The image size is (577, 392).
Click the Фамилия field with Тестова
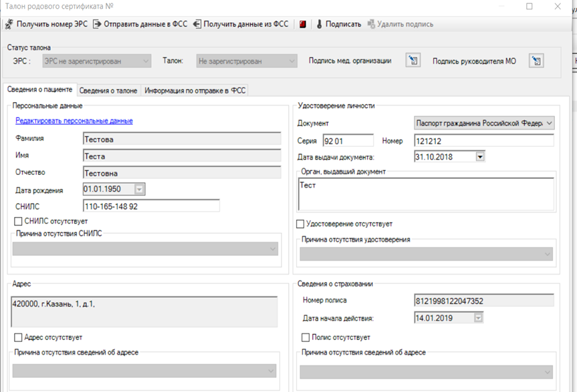[182, 139]
